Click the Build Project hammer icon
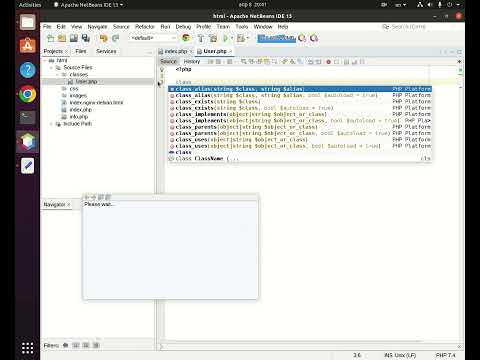480x360 pixels. click(201, 38)
